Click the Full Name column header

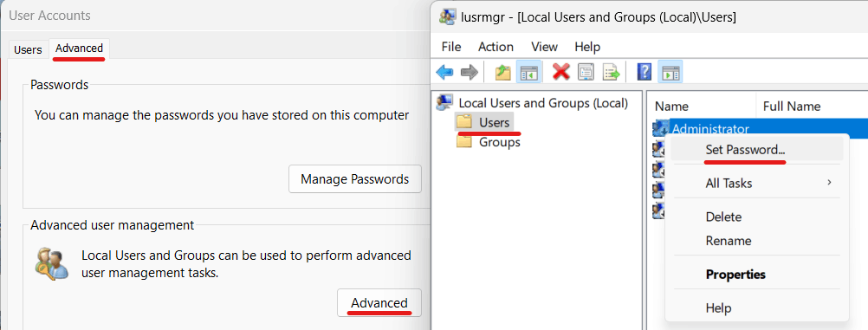(792, 107)
